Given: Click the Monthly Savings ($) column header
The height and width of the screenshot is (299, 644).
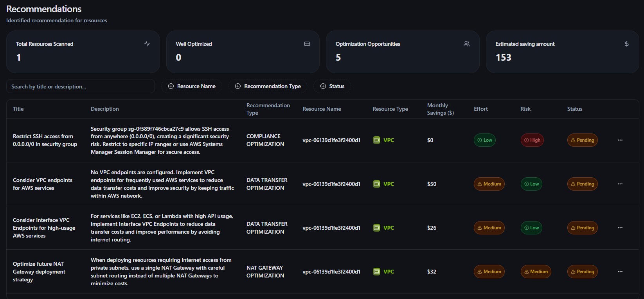Looking at the screenshot, I should (441, 109).
